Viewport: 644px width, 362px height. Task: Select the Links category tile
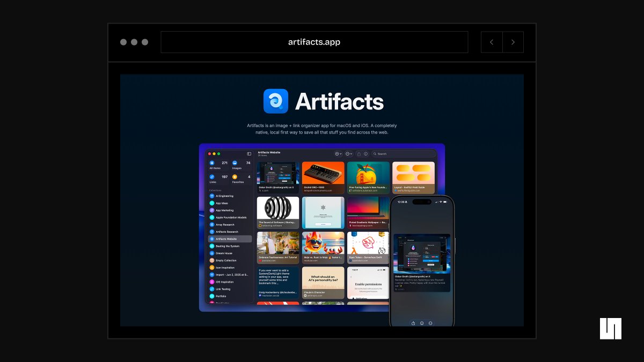pos(218,179)
